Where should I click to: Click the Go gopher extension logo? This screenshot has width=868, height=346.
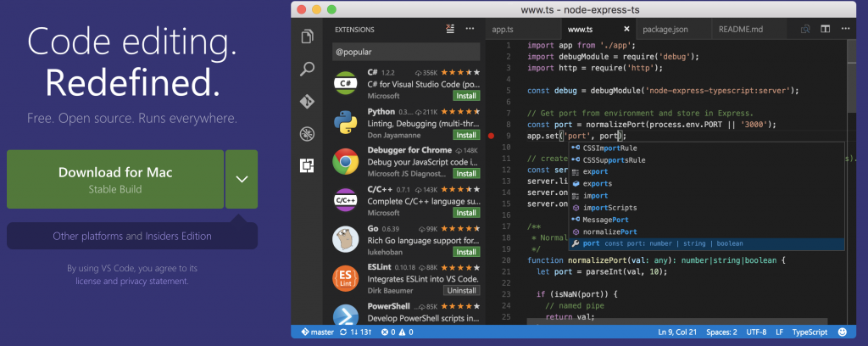(x=346, y=238)
